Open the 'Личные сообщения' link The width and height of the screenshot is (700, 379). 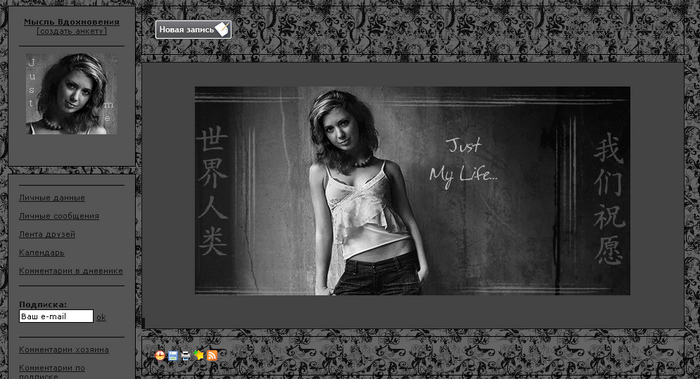[59, 216]
